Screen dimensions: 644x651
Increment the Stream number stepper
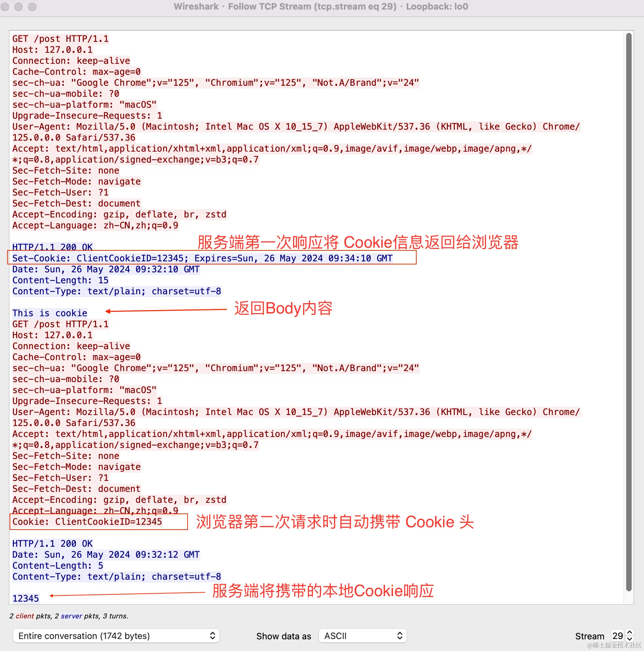tap(630, 632)
